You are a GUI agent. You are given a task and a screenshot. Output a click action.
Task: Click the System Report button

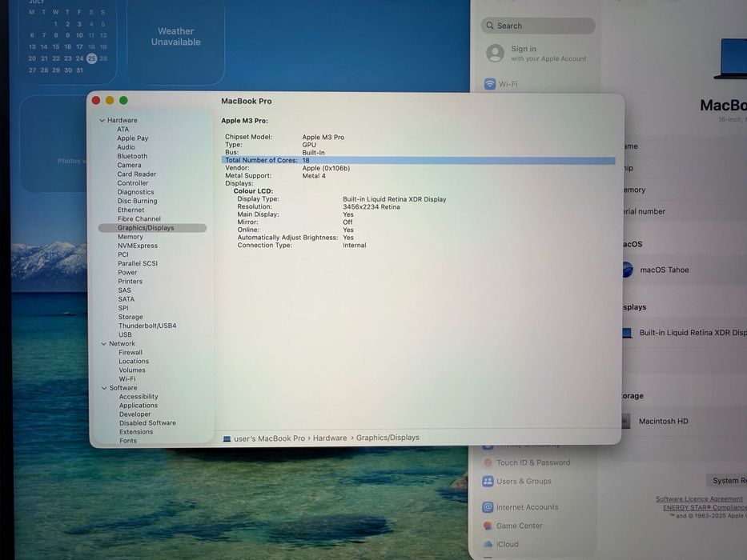(726, 481)
